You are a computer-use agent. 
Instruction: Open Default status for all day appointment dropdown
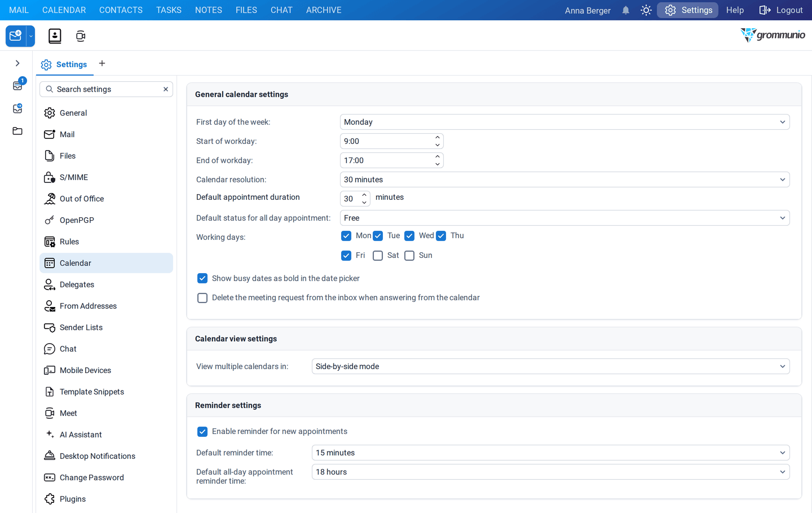coord(564,218)
